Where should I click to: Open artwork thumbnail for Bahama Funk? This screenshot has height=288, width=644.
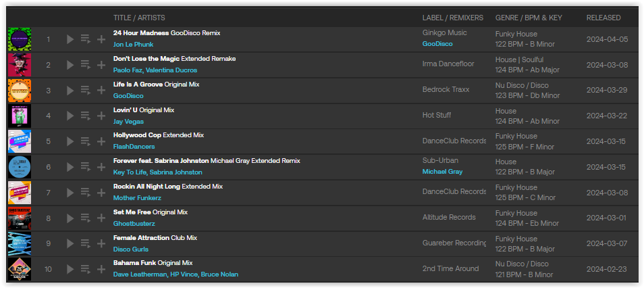click(20, 270)
